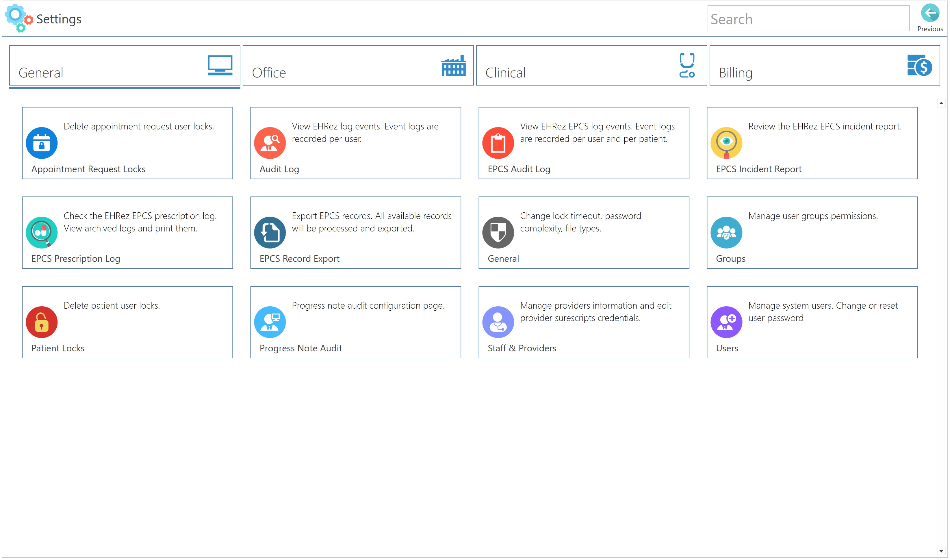Switch to the Office tab

tap(358, 66)
